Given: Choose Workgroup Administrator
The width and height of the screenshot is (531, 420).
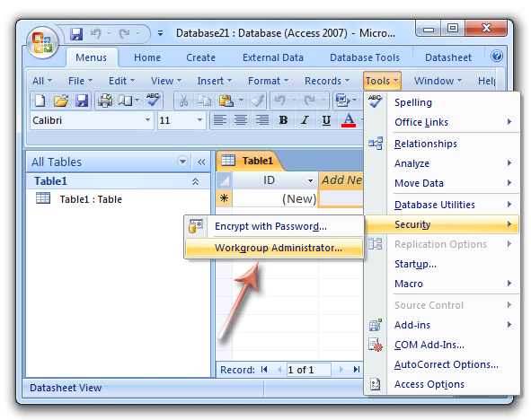Looking at the screenshot, I should point(274,248).
